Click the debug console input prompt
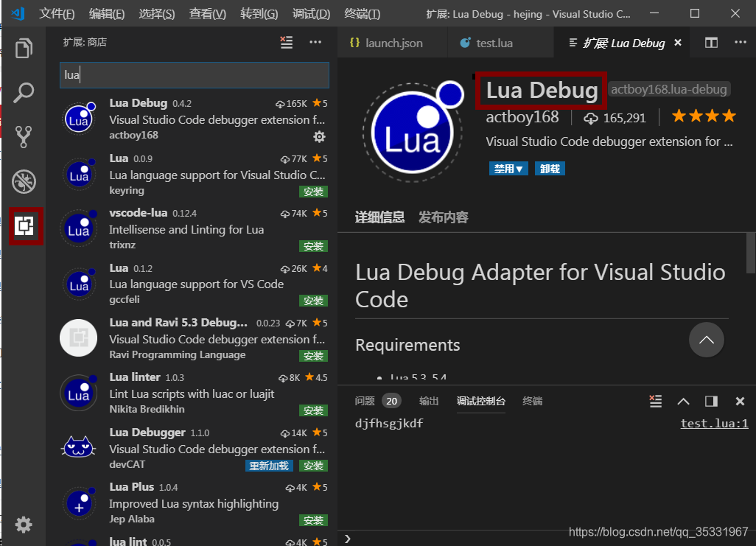The width and height of the screenshot is (756, 546). tap(547, 539)
